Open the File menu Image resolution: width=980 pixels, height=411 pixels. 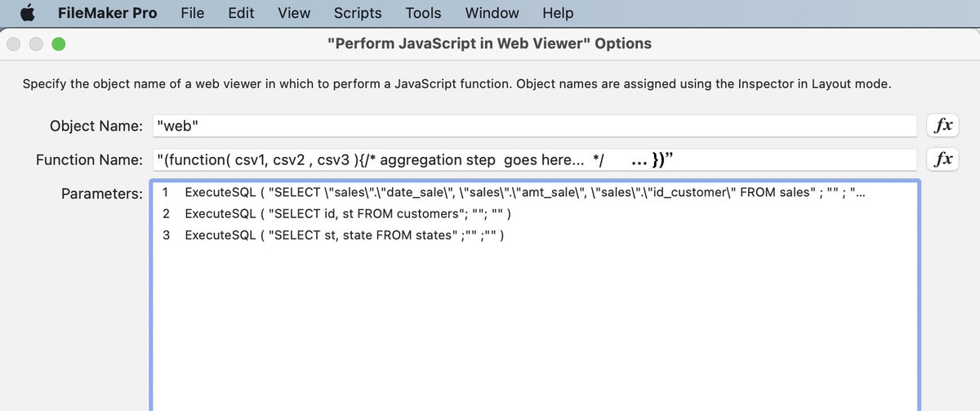click(193, 13)
